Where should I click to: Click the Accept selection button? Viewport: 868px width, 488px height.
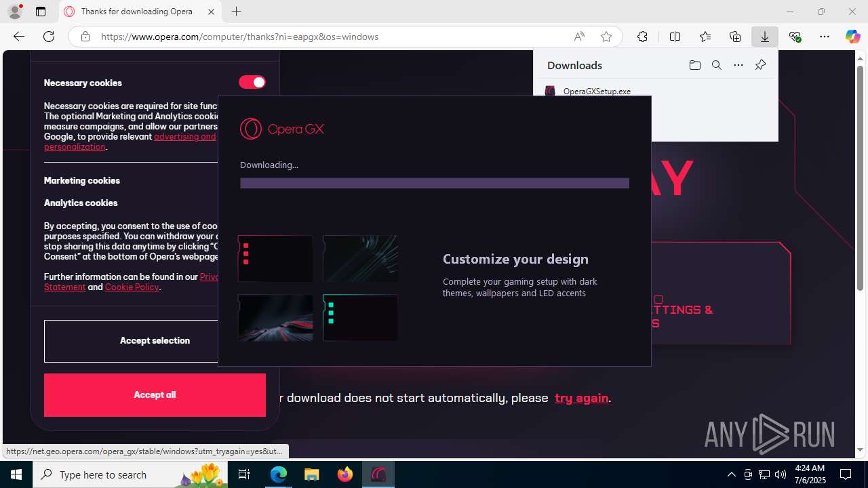click(x=131, y=341)
